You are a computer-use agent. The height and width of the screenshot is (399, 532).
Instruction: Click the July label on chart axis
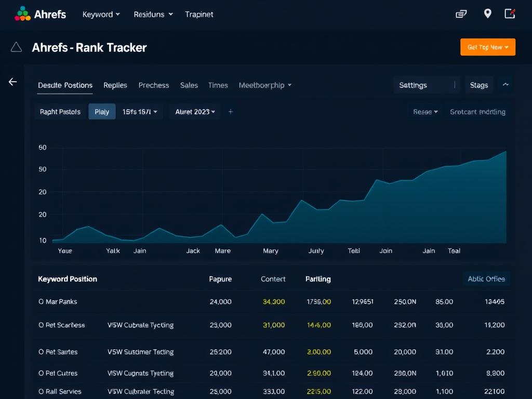(x=316, y=251)
